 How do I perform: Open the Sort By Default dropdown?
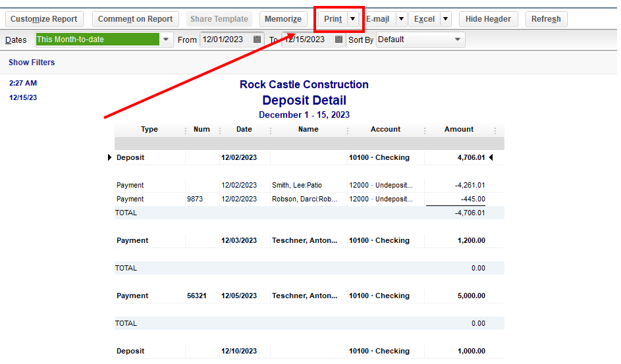point(458,39)
